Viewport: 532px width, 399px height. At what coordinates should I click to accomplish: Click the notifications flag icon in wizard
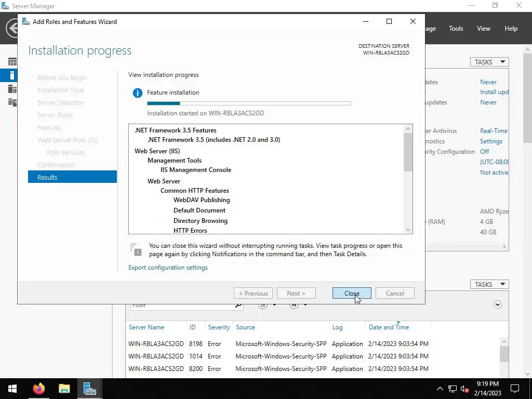[x=136, y=249]
